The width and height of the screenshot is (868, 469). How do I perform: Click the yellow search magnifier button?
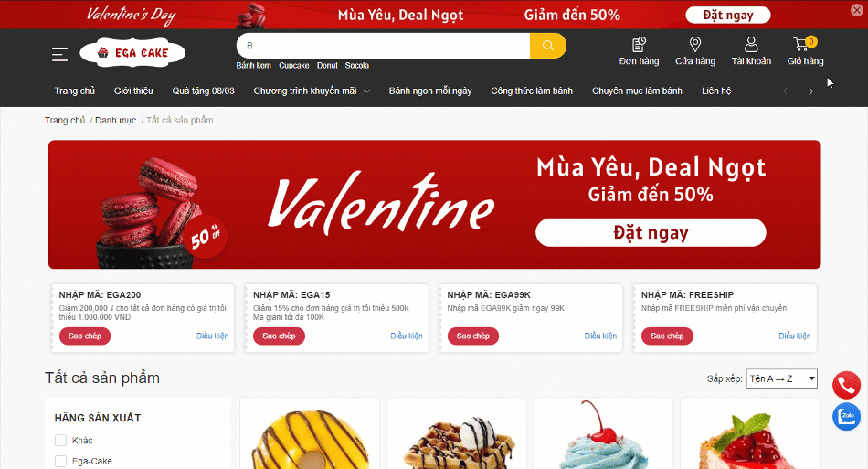[x=548, y=46]
